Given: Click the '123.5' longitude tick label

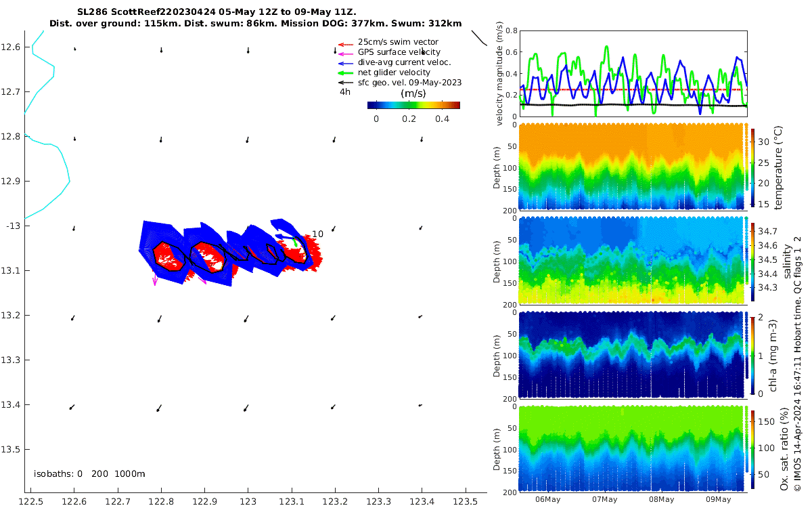Looking at the screenshot, I should (466, 501).
